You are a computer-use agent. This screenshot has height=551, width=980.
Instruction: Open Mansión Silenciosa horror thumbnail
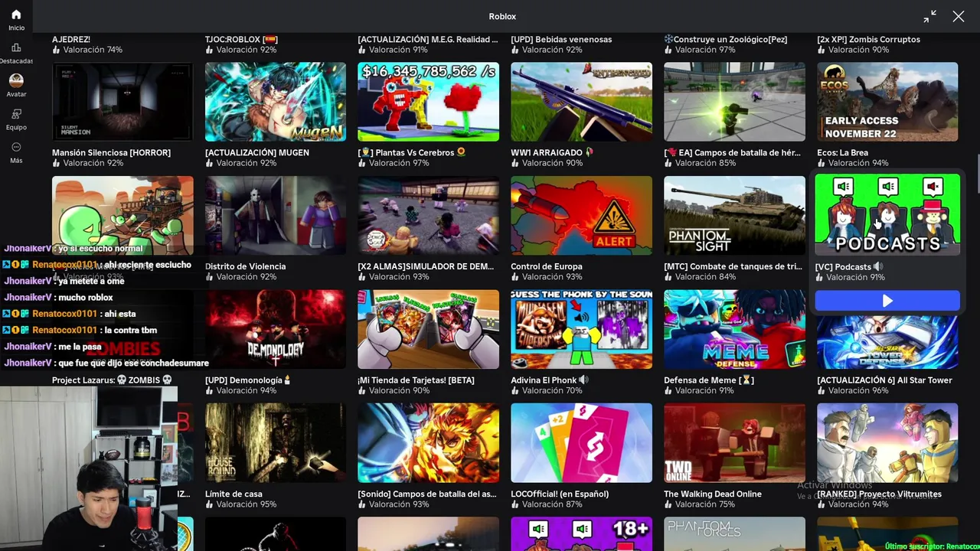click(x=122, y=102)
